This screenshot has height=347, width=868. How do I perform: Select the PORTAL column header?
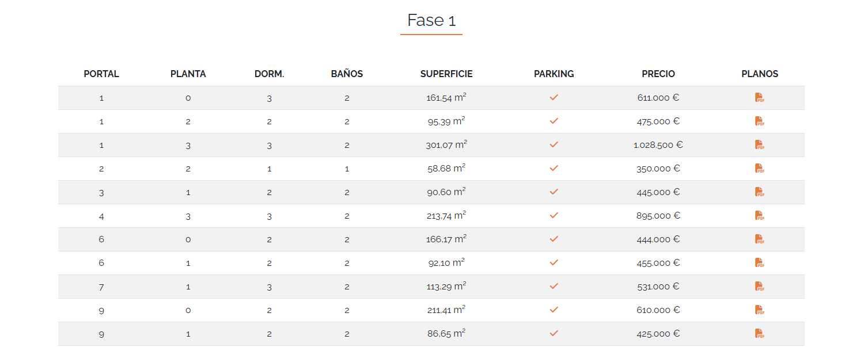101,74
